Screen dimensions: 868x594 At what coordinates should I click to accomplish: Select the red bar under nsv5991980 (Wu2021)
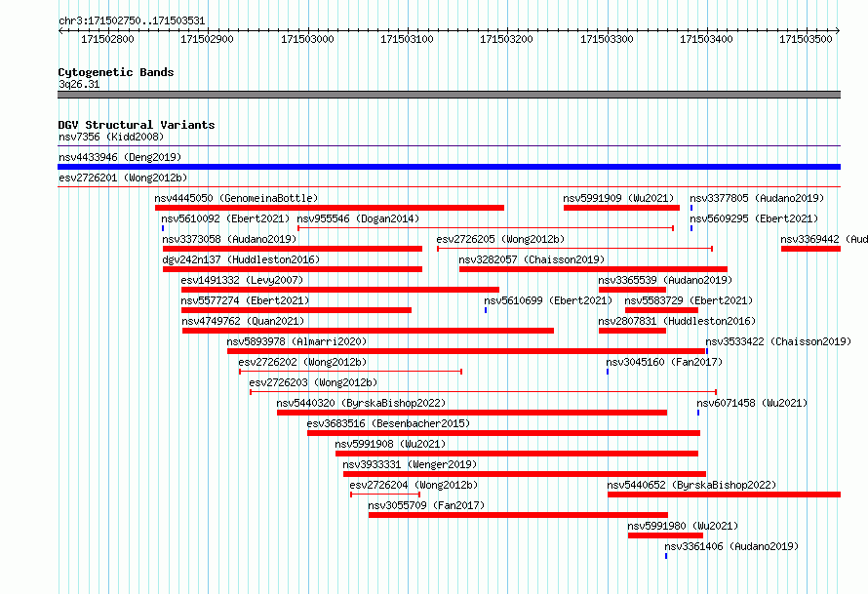(x=665, y=535)
